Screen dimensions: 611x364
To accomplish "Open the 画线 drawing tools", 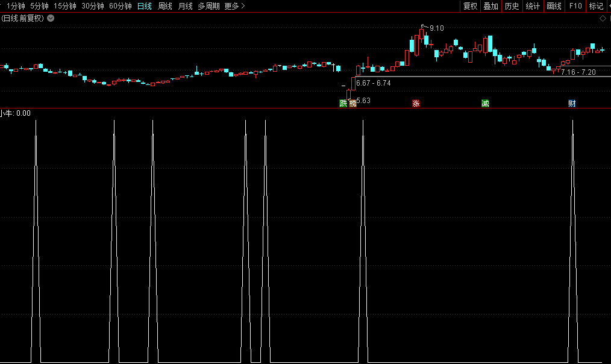I will [554, 6].
